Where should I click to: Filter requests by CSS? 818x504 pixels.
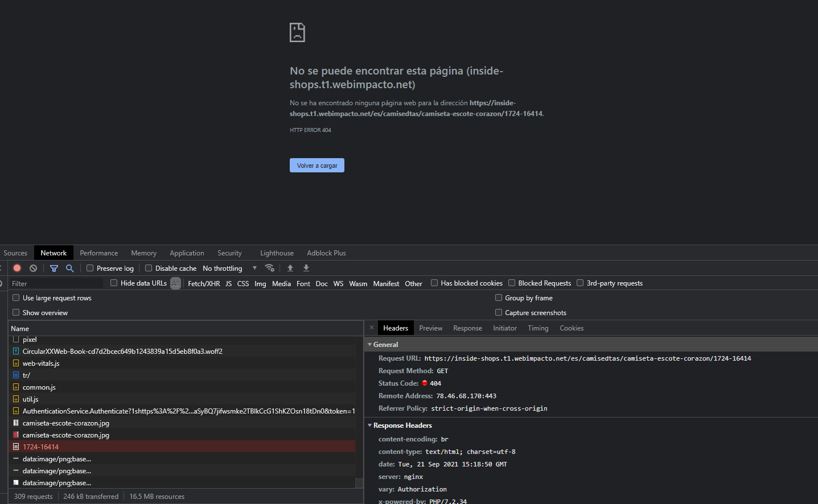click(243, 283)
